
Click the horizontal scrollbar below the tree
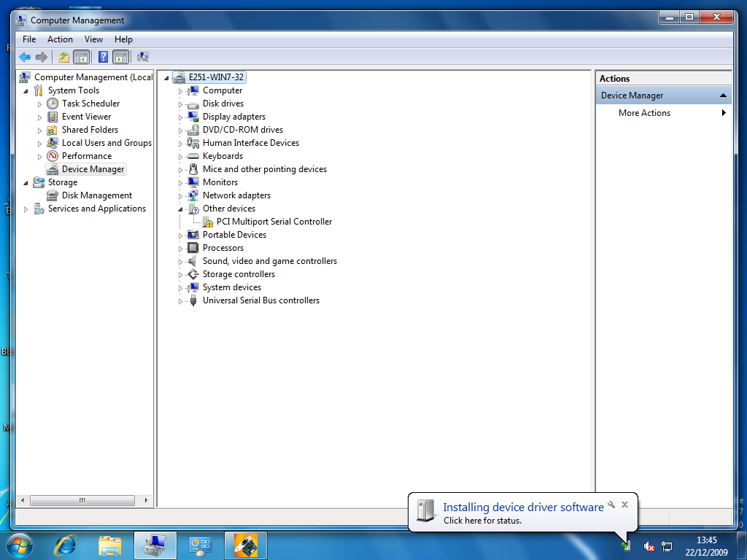click(x=83, y=500)
